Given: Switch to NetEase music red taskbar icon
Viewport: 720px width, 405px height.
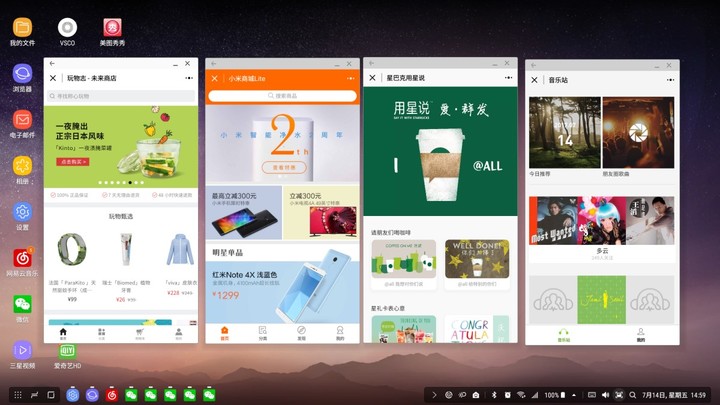Looking at the screenshot, I should tap(112, 395).
